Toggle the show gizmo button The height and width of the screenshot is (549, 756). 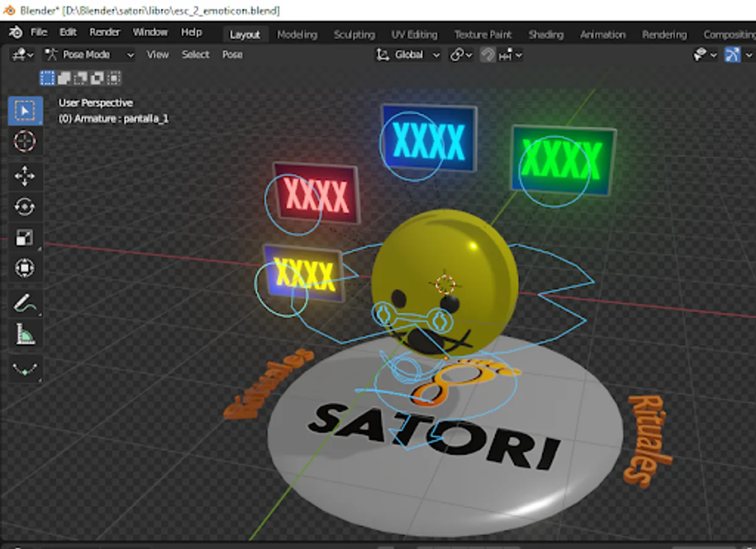click(732, 55)
